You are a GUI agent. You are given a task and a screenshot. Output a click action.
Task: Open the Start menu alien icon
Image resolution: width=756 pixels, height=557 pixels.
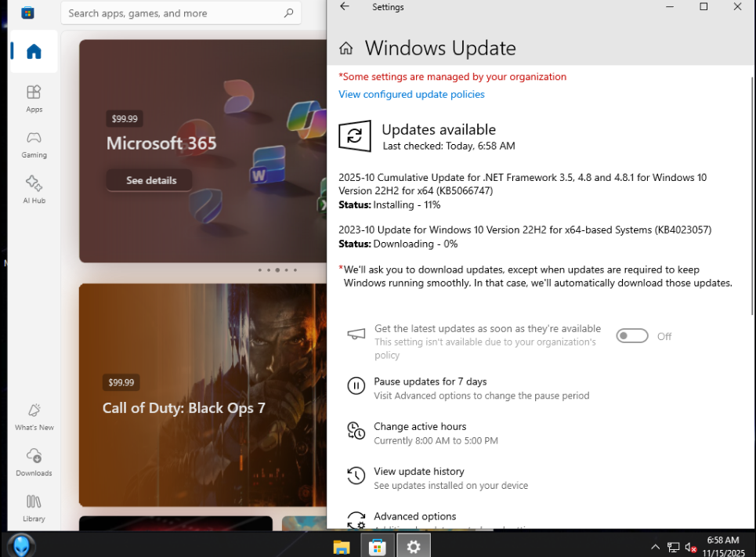pyautogui.click(x=21, y=545)
